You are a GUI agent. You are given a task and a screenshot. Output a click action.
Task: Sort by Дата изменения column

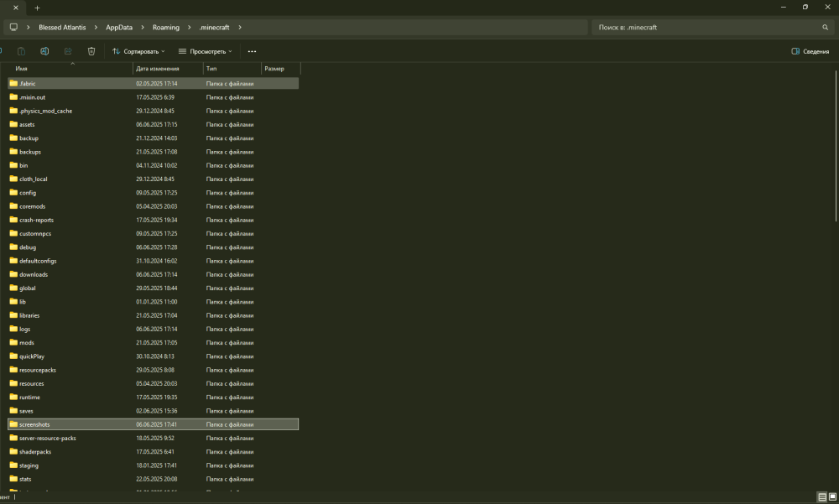click(x=168, y=69)
